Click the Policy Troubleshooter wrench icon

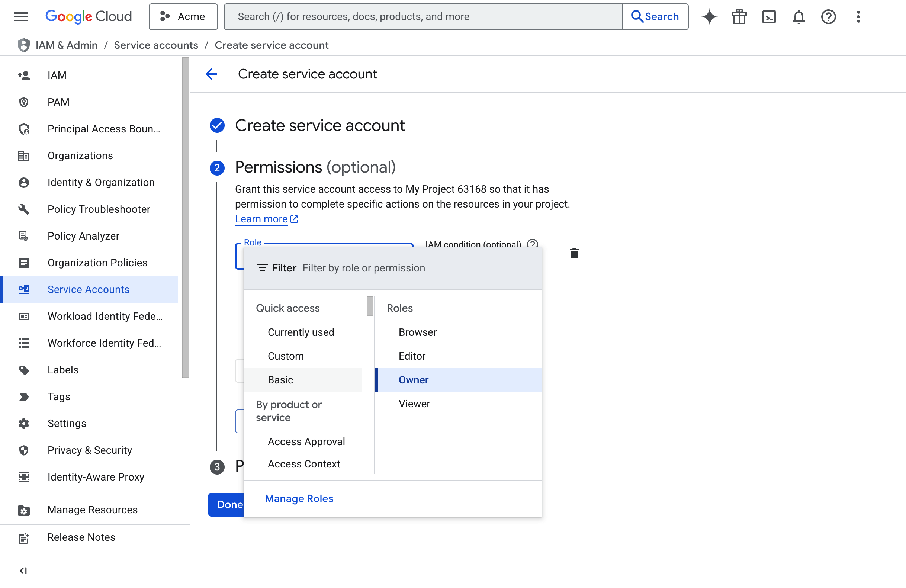pyautogui.click(x=23, y=209)
